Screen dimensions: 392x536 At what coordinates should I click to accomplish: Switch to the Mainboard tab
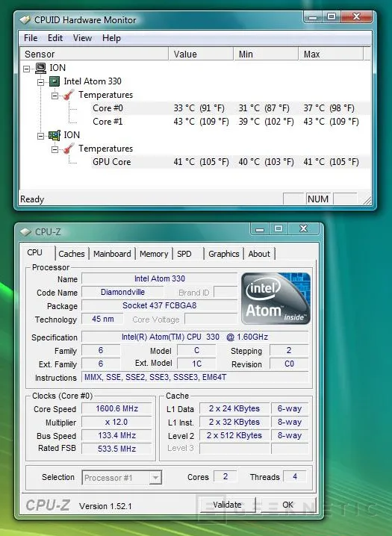click(x=112, y=254)
